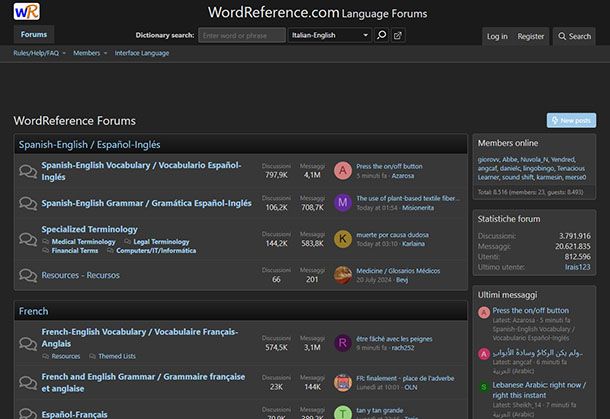This screenshot has width=610, height=419.
Task: Click the red A avatar in Ultimi messaggi
Action: (x=484, y=312)
